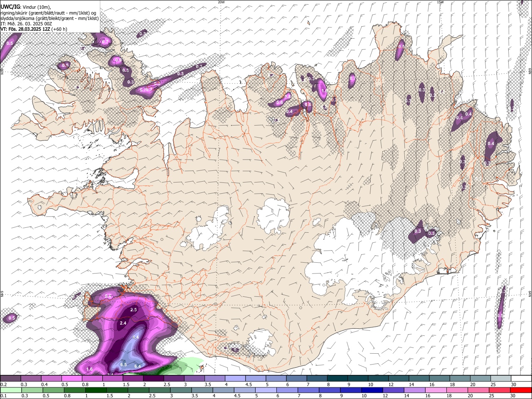Click the "6.5" precipitation value on the map
The height and width of the screenshot is (399, 532).
[123, 365]
